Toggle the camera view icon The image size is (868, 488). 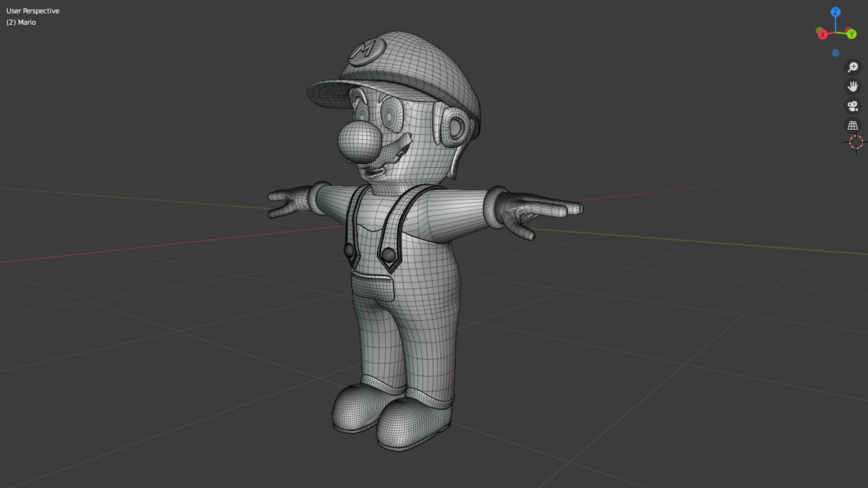coord(853,106)
